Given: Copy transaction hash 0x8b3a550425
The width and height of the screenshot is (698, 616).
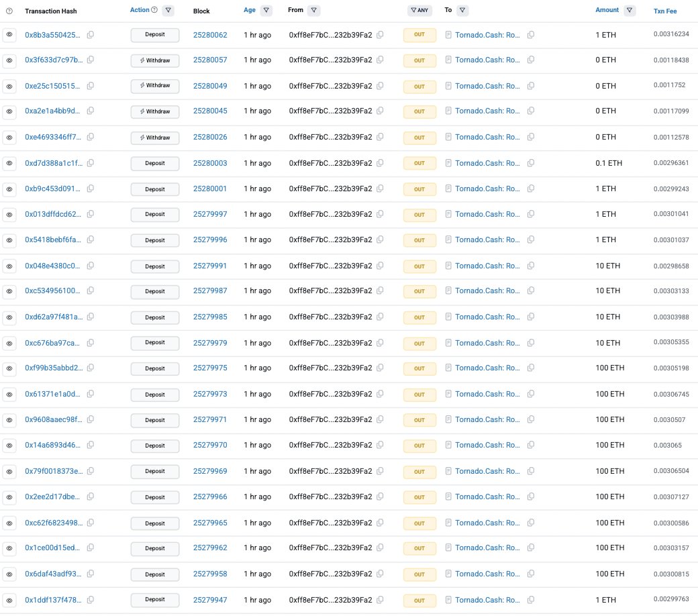Looking at the screenshot, I should pos(91,35).
